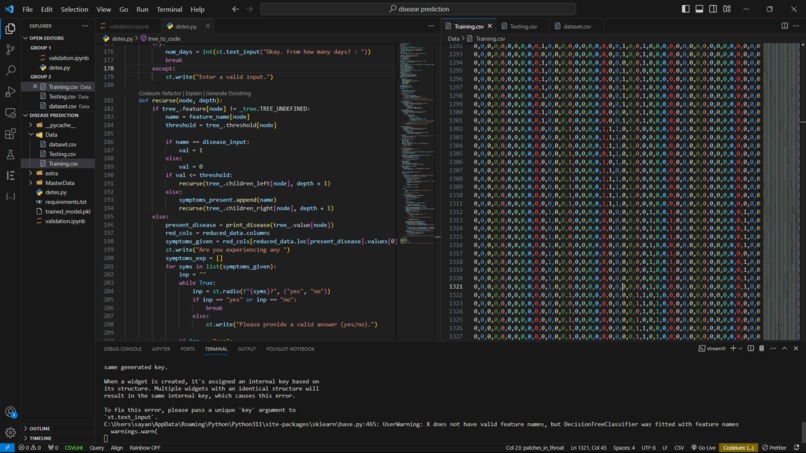Viewport: 806px width, 453px height.
Task: Open terminal panel more actions
Action: pyautogui.click(x=773, y=349)
